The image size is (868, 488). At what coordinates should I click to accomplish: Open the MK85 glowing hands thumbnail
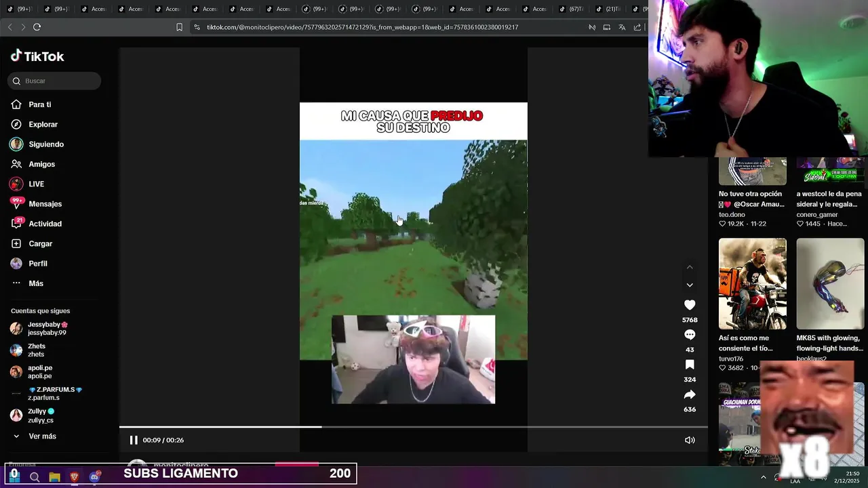831,283
